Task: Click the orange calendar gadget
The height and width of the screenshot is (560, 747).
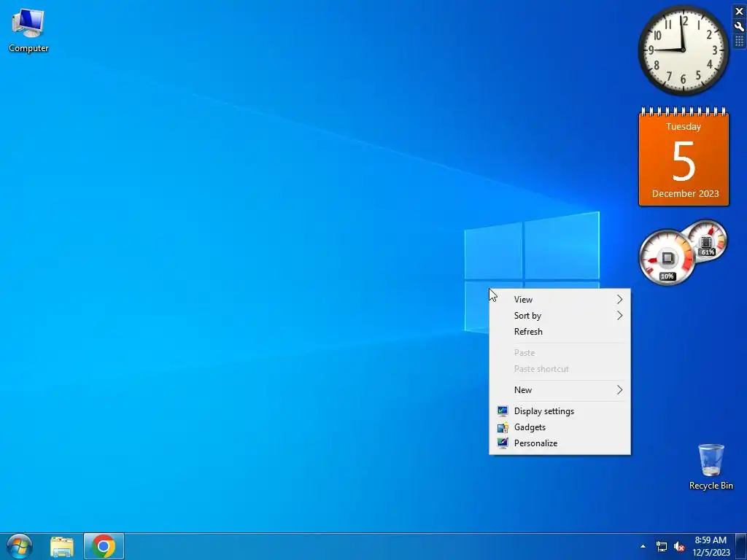Action: click(x=684, y=157)
